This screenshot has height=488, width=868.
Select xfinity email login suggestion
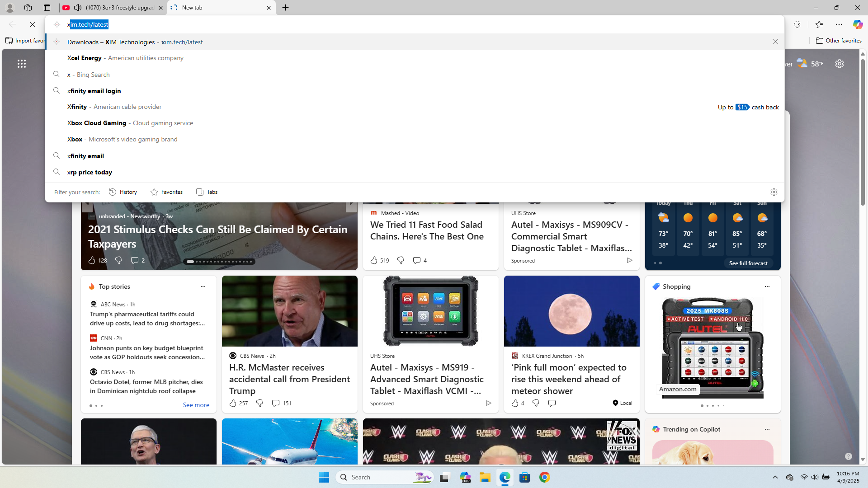pyautogui.click(x=415, y=91)
